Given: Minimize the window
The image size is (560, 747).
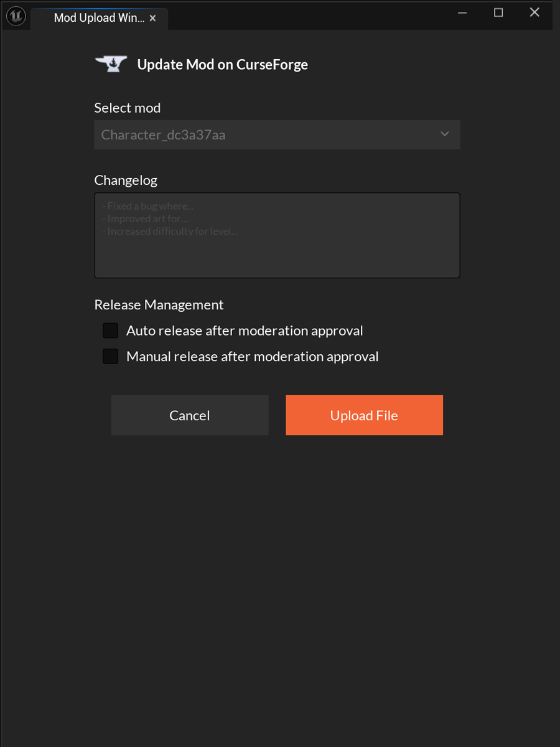Looking at the screenshot, I should 462,12.
